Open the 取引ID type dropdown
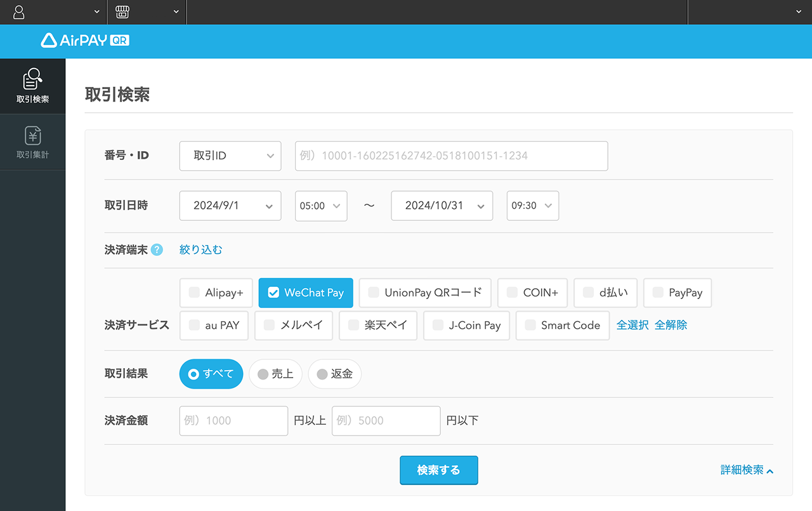The height and width of the screenshot is (511, 812). pos(230,156)
